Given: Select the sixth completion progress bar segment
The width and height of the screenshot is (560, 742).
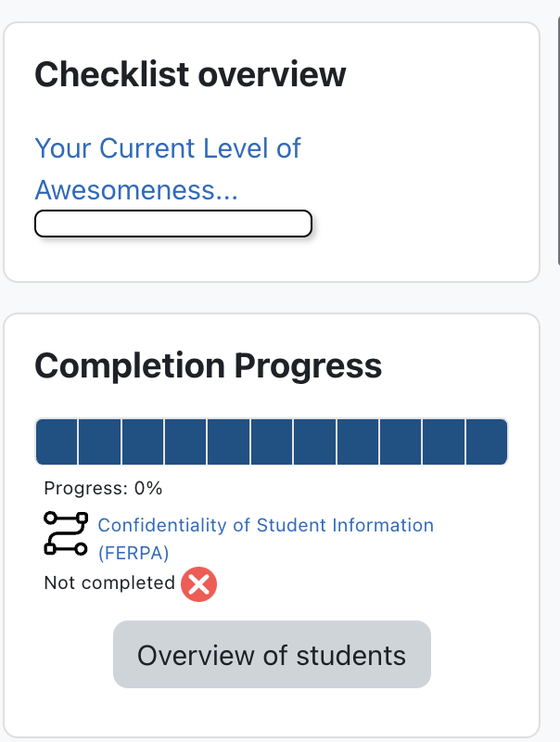Looking at the screenshot, I should tap(272, 441).
